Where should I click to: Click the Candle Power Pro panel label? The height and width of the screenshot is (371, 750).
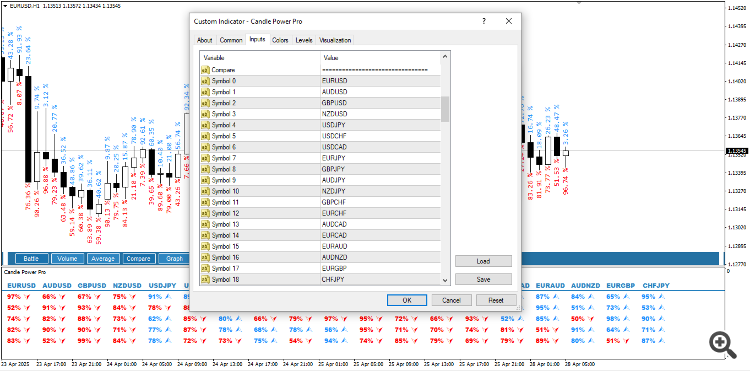point(25,272)
